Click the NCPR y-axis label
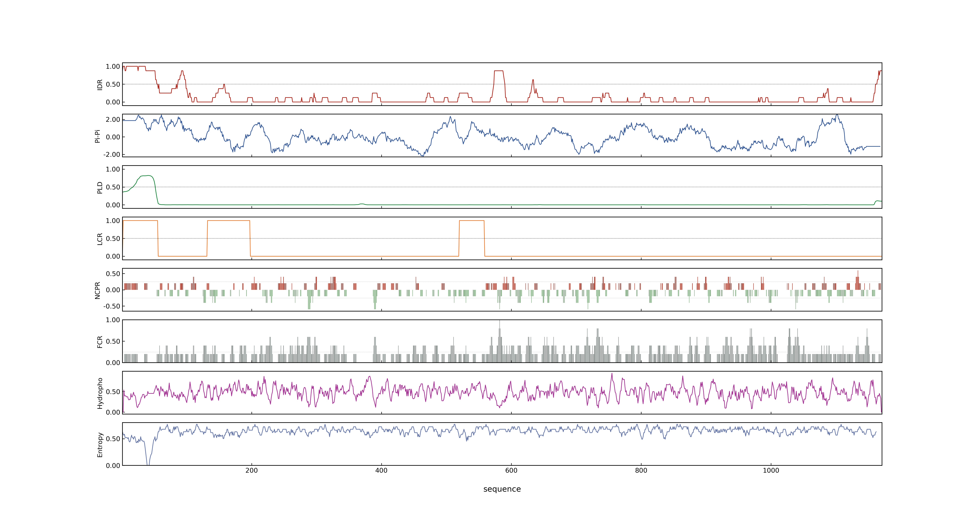This screenshot has width=980, height=523. (x=97, y=290)
